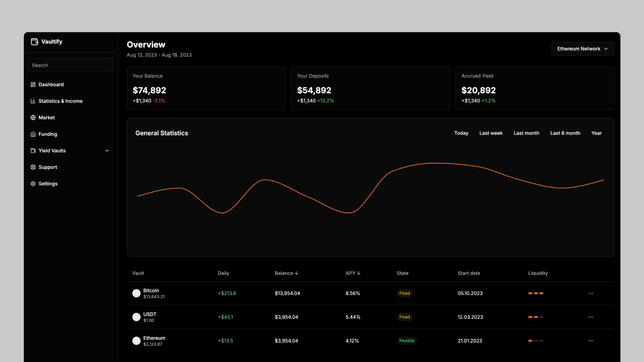Screen dimensions: 644x362
Task: Select the Dashboard grid icon
Action: (x=33, y=84)
